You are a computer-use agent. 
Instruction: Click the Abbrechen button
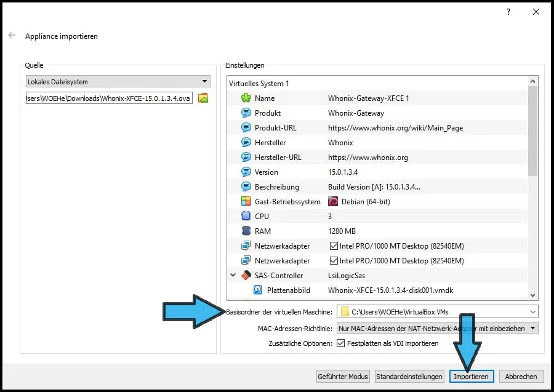coord(521,377)
